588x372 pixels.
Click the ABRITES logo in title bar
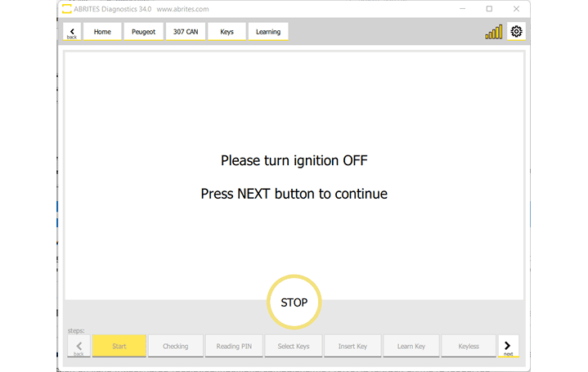coord(67,9)
